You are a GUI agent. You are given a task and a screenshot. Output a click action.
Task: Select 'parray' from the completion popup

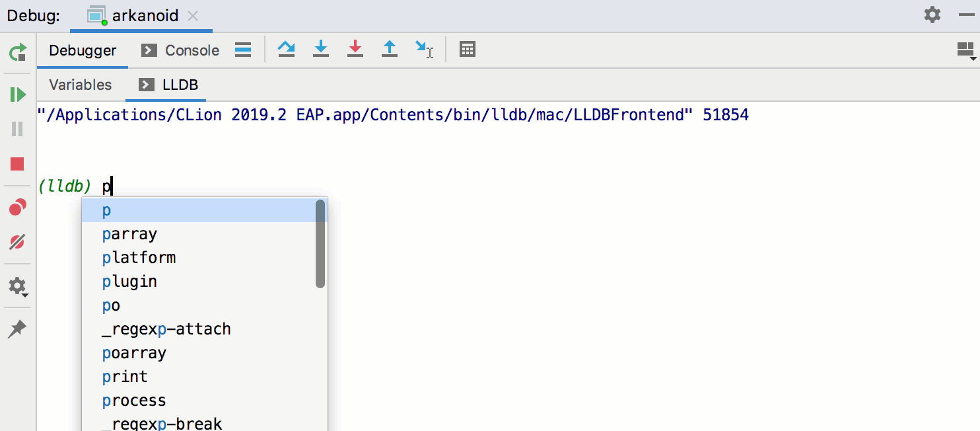coord(129,233)
